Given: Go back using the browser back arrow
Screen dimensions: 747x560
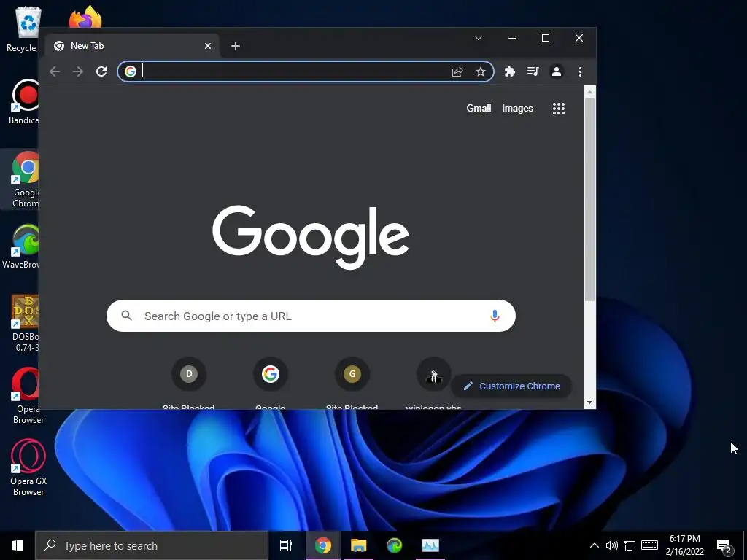Looking at the screenshot, I should click(55, 71).
